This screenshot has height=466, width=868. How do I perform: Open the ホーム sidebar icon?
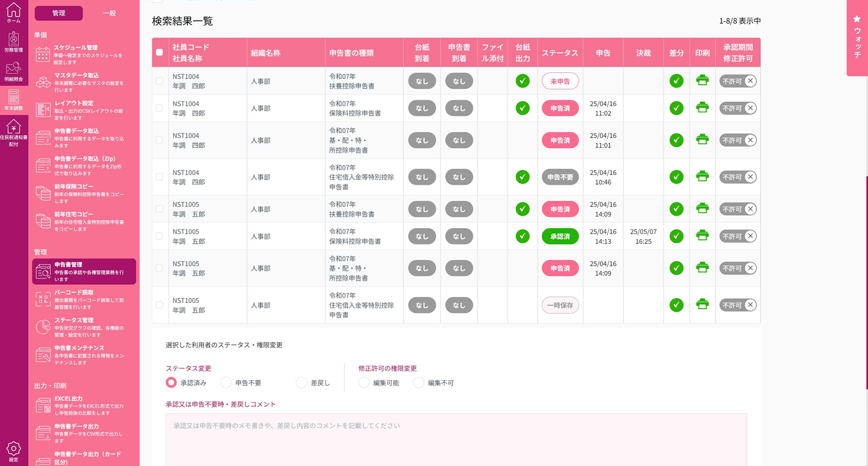(x=13, y=13)
